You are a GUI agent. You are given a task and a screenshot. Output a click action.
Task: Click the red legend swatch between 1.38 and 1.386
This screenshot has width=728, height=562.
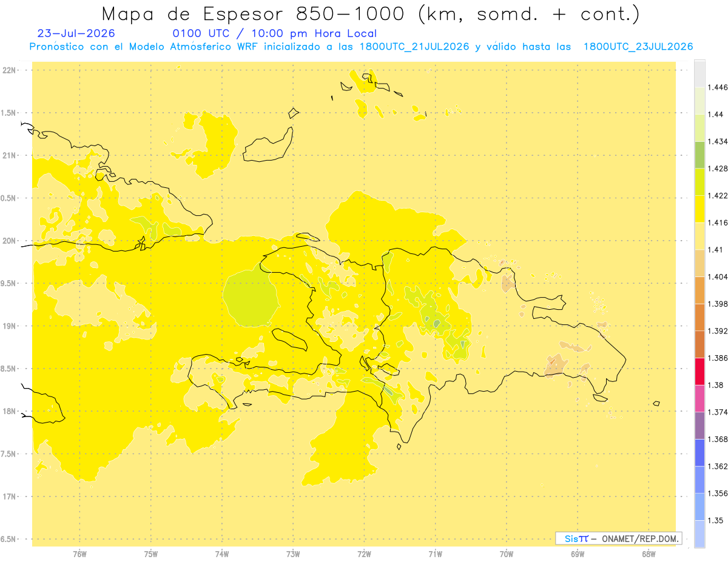pos(699,371)
